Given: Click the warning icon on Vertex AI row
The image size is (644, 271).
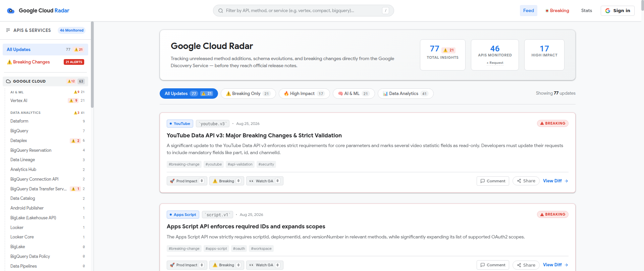Looking at the screenshot, I should pyautogui.click(x=71, y=101).
